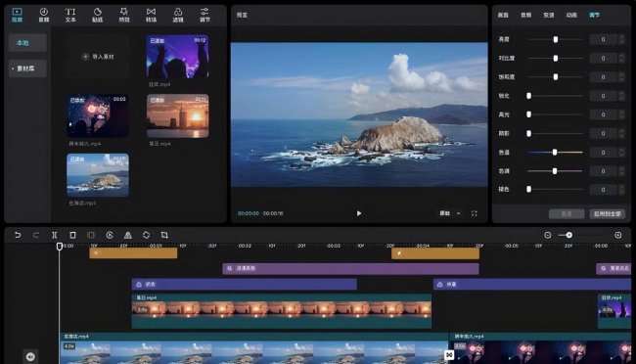Open the Stickers tab
This screenshot has height=364, width=636.
tap(97, 15)
